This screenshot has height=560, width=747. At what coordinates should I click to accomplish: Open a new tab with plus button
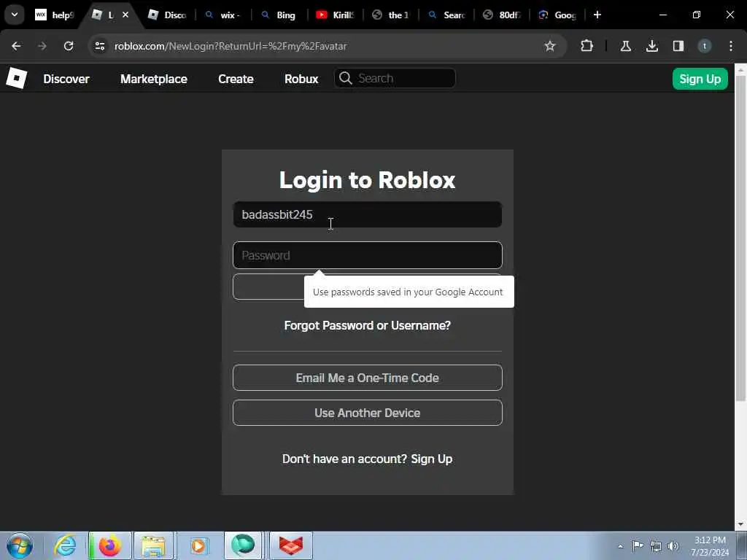point(597,15)
